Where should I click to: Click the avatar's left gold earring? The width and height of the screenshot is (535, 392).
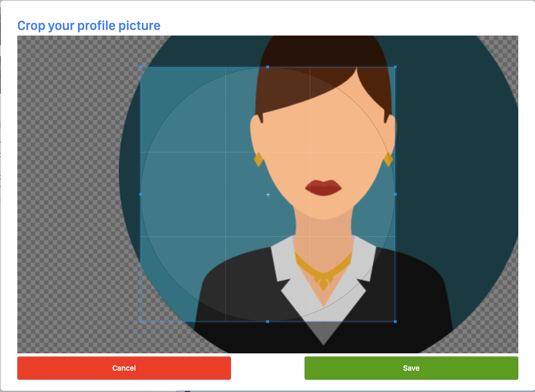tap(259, 160)
